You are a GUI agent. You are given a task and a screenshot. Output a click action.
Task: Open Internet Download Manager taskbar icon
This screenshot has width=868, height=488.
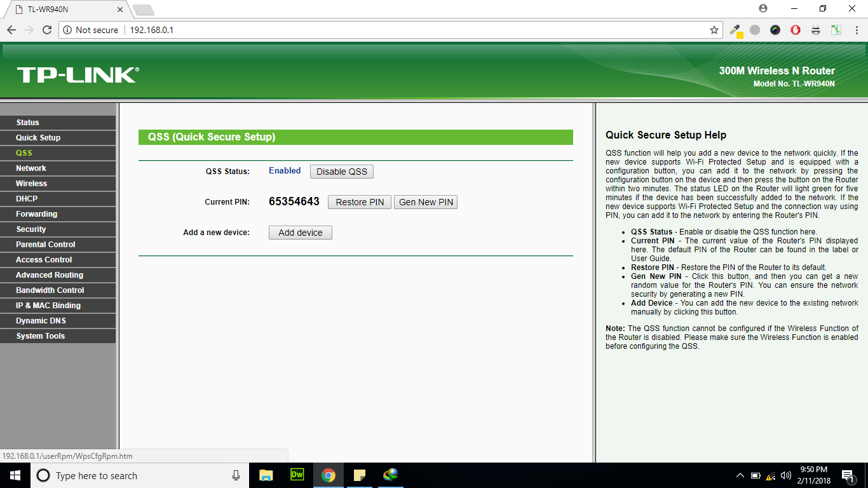(390, 475)
